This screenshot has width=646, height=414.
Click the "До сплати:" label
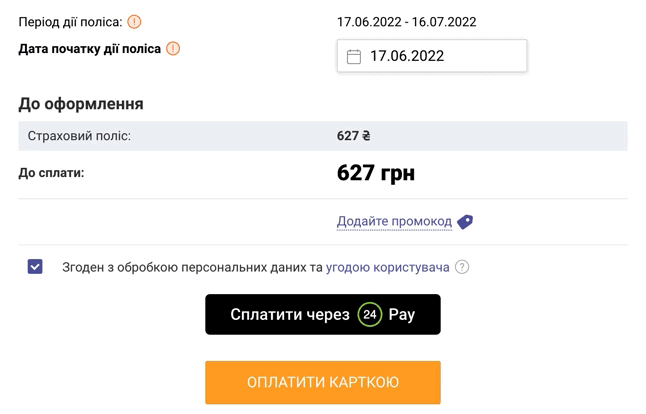[51, 173]
